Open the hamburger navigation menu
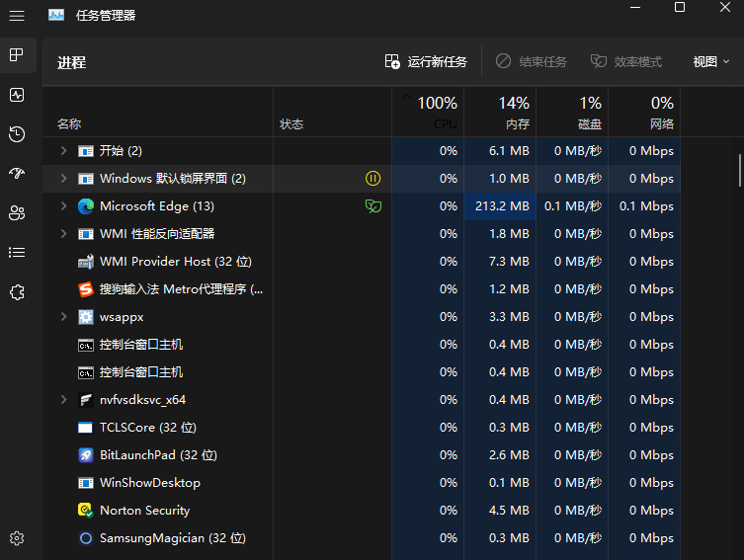Viewport: 744px width, 560px height. pyautogui.click(x=17, y=16)
